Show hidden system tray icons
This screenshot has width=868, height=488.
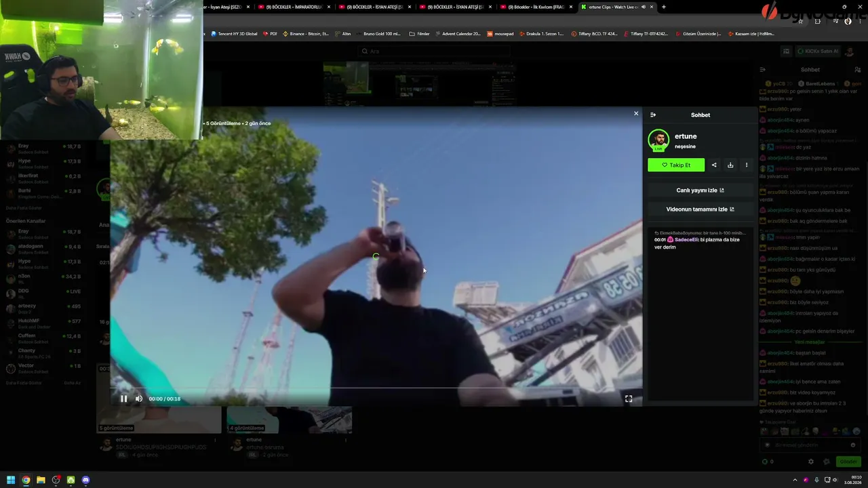[x=795, y=480]
